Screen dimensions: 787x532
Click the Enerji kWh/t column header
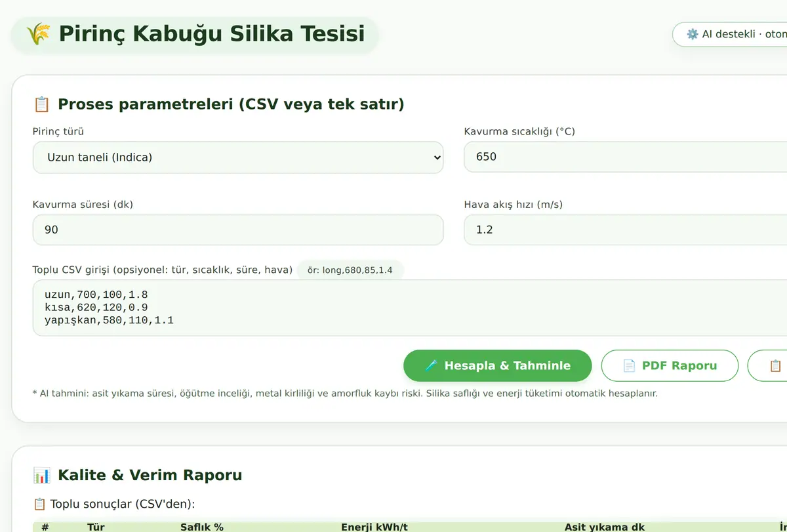click(x=374, y=527)
